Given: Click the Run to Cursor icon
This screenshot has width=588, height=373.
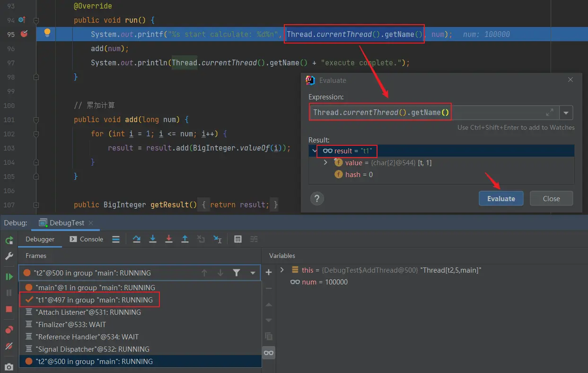Looking at the screenshot, I should click(217, 239).
